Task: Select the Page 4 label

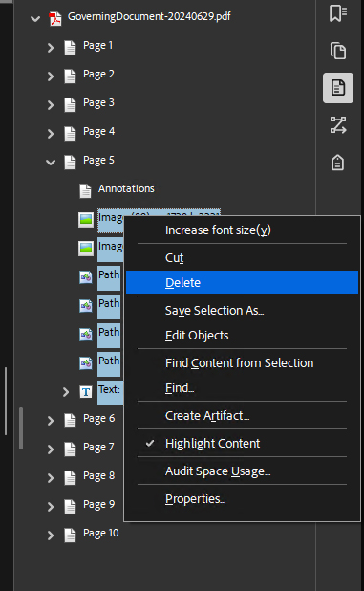Action: (98, 131)
